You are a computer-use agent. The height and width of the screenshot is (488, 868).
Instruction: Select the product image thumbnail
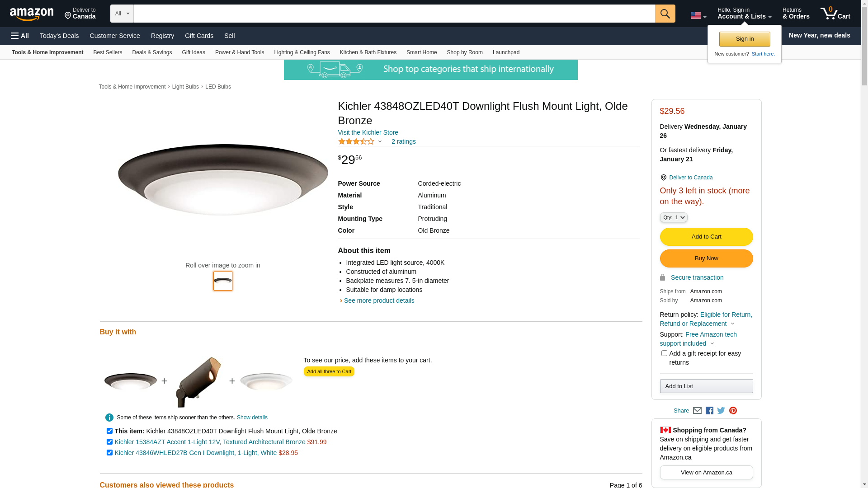pos(223,281)
